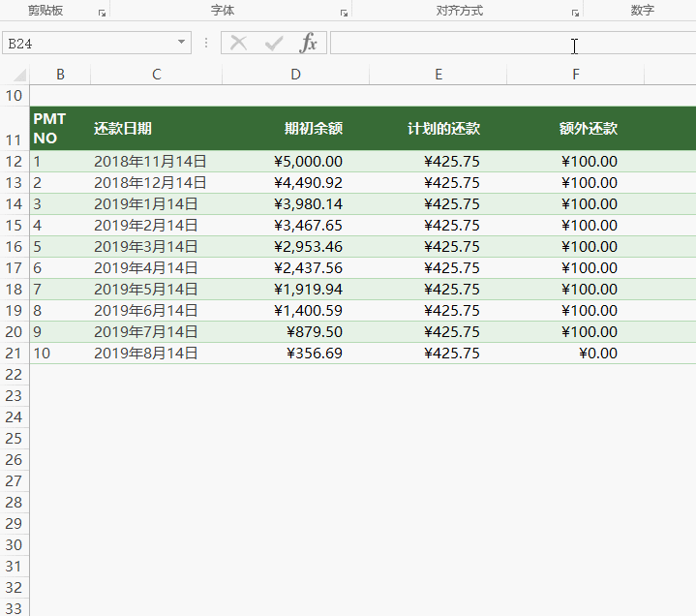Select the extra payment cell ¥0.00

click(x=576, y=354)
